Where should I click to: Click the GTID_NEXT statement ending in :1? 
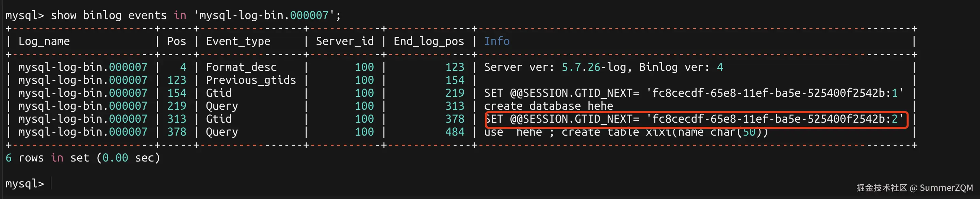tap(693, 93)
